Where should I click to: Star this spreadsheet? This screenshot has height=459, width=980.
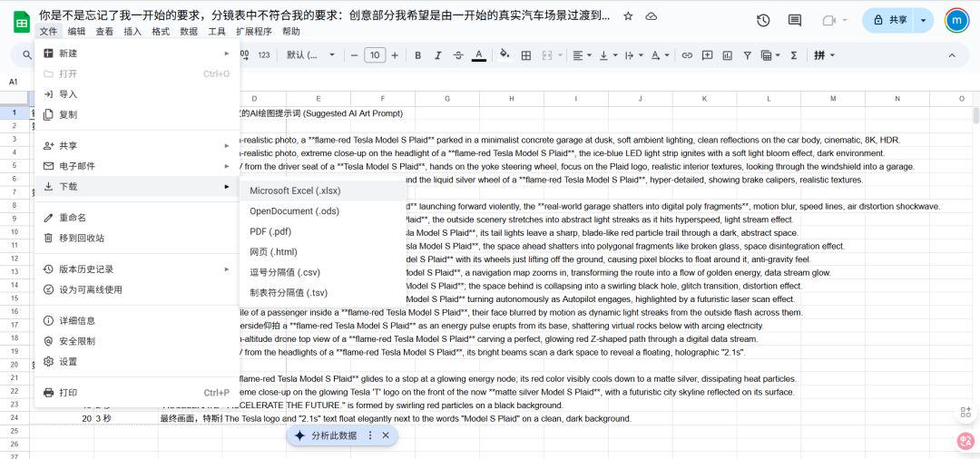click(x=629, y=16)
